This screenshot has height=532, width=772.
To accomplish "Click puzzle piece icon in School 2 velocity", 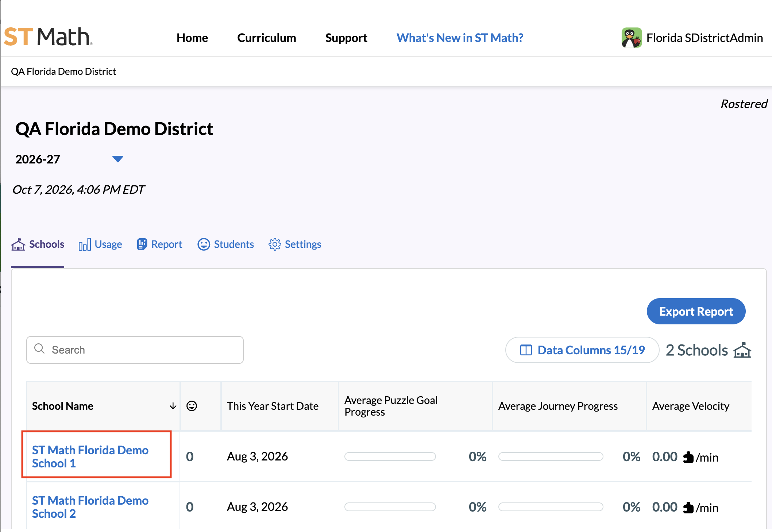I will pyautogui.click(x=688, y=507).
